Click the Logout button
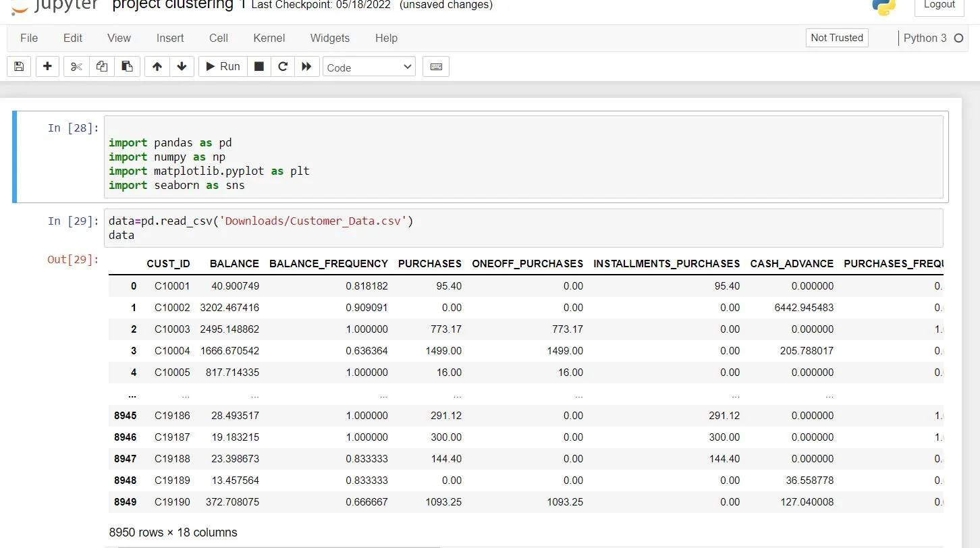The image size is (980, 548). pos(939,5)
